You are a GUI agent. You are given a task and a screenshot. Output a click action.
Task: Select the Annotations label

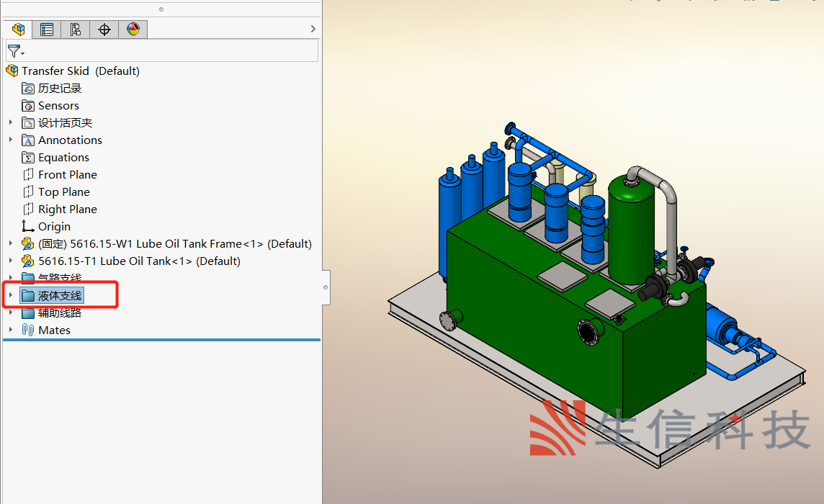(x=70, y=140)
